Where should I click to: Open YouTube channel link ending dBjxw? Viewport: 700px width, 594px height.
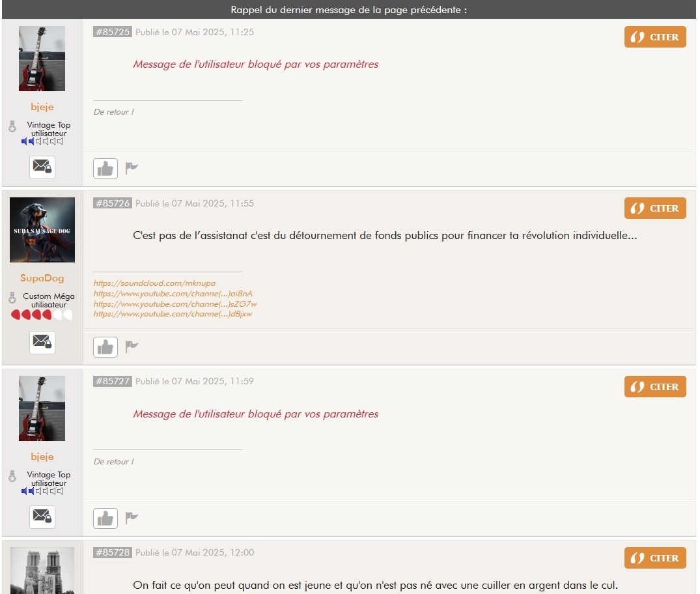click(173, 314)
